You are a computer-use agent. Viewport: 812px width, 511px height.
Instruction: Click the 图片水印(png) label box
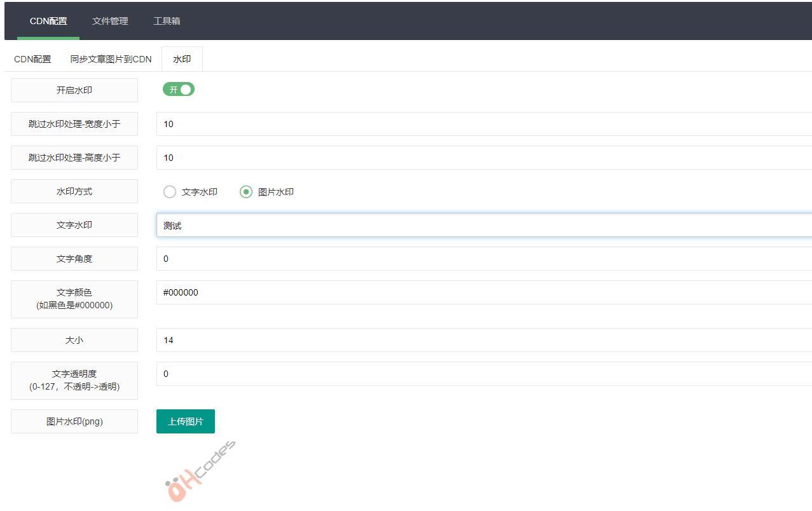(x=74, y=421)
